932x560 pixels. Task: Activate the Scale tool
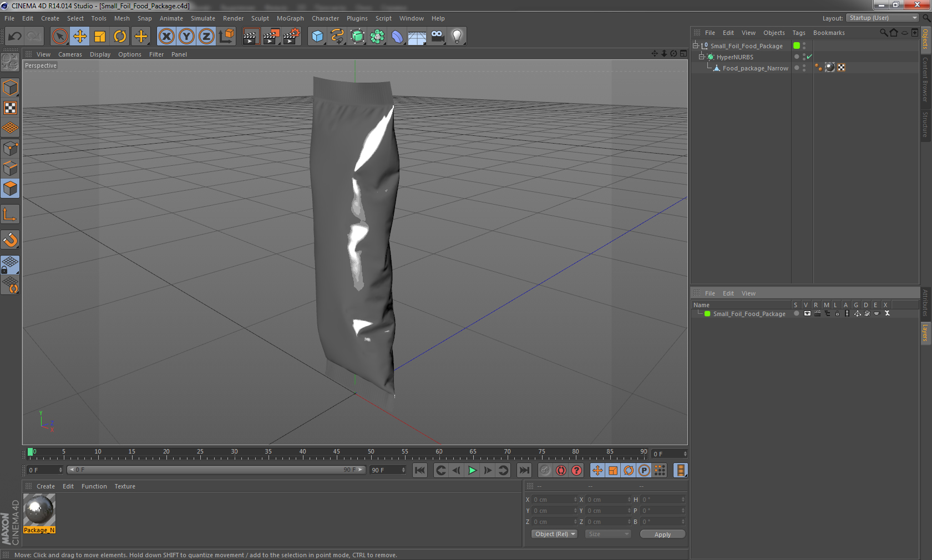pyautogui.click(x=100, y=37)
